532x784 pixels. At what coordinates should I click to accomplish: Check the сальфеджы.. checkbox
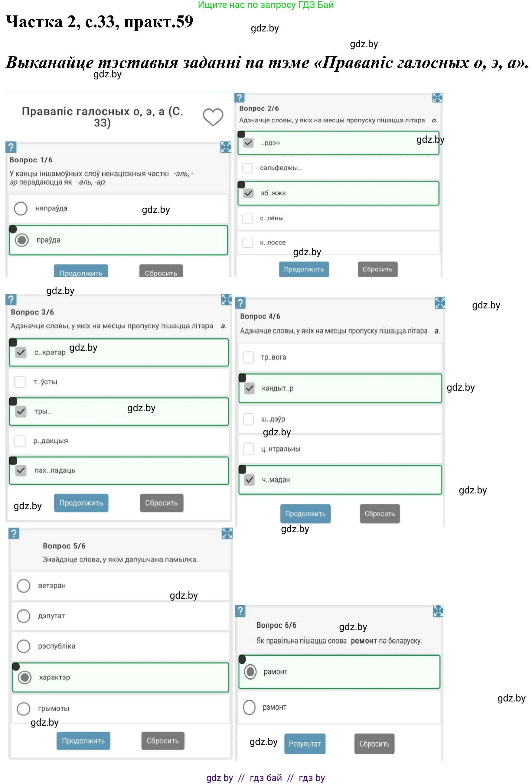pos(248,168)
